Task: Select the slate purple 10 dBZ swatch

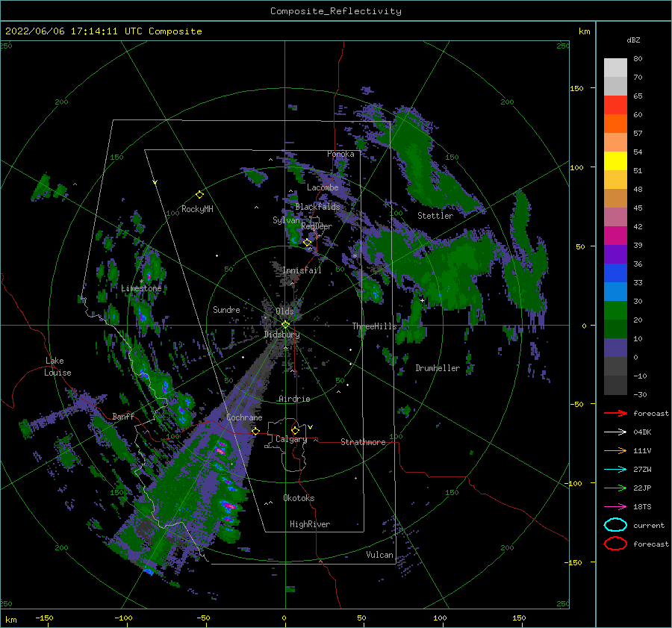Action: 615,348
